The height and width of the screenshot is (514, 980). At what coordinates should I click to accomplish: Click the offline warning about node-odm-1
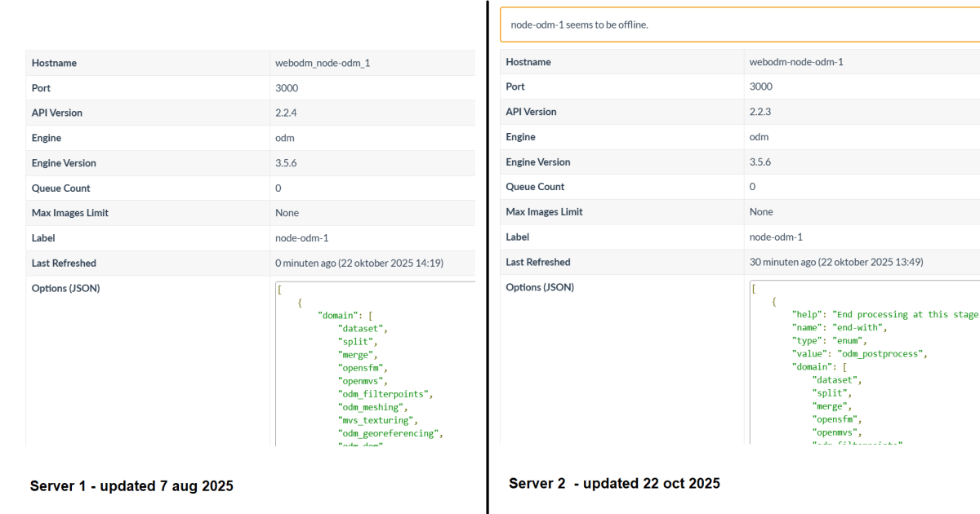click(740, 24)
